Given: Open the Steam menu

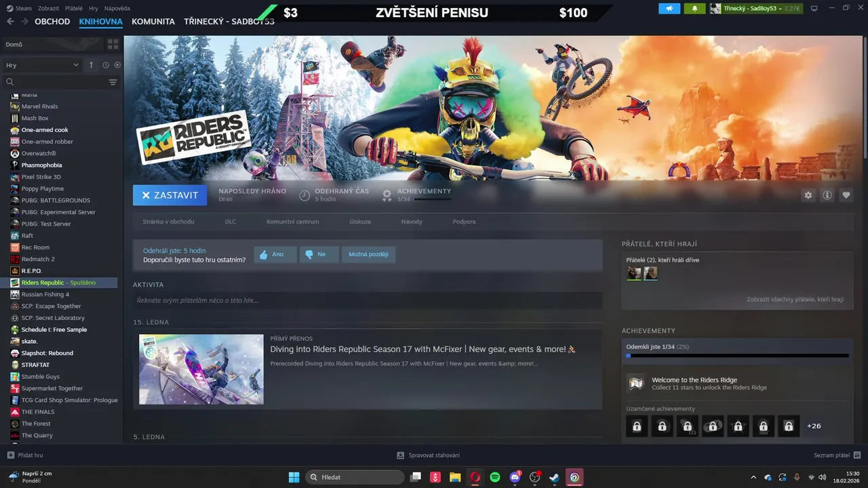Looking at the screenshot, I should point(19,8).
